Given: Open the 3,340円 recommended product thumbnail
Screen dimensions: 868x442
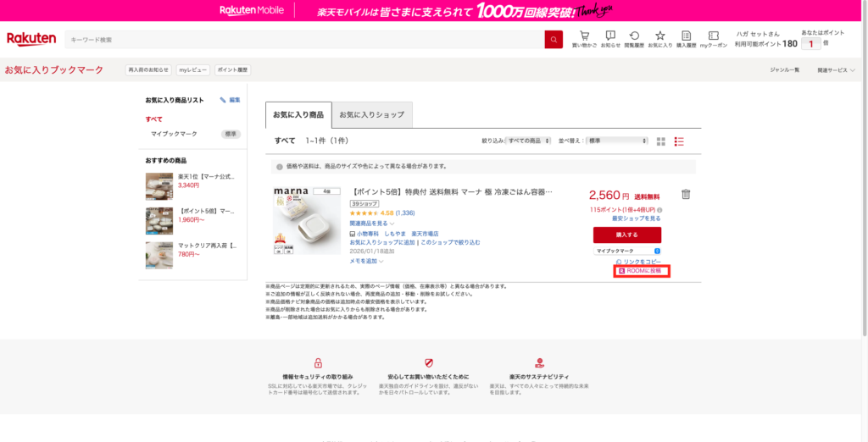Looking at the screenshot, I should [159, 186].
